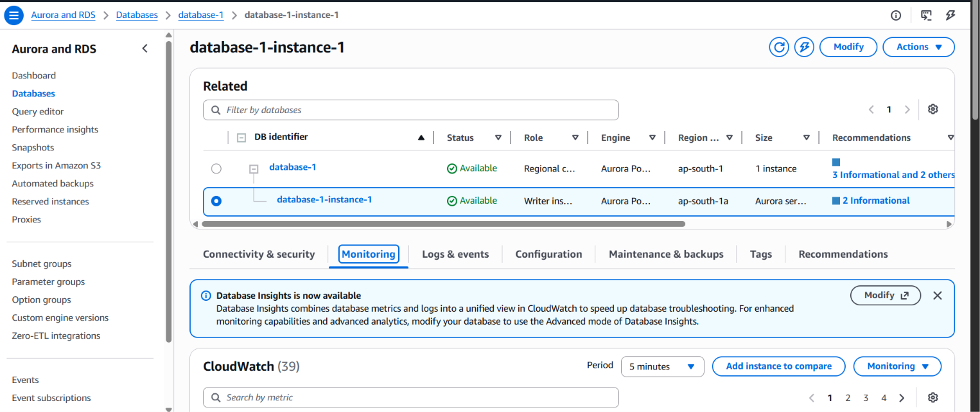The height and width of the screenshot is (412, 980).
Task: Click the Search by metric field
Action: click(411, 397)
